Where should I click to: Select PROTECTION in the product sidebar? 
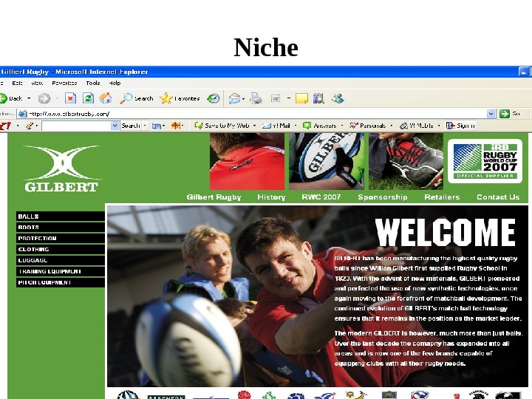click(x=61, y=238)
